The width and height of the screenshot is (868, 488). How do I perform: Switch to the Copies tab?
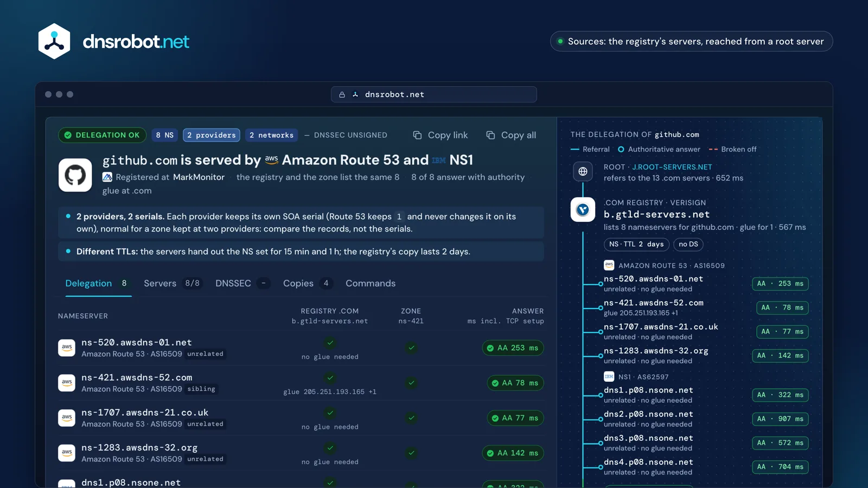308,283
